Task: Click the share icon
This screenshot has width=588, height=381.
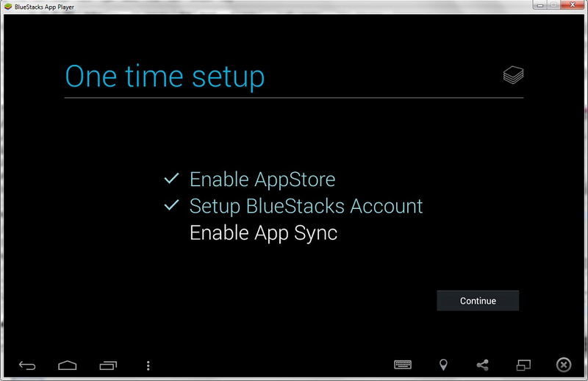Action: click(x=483, y=365)
